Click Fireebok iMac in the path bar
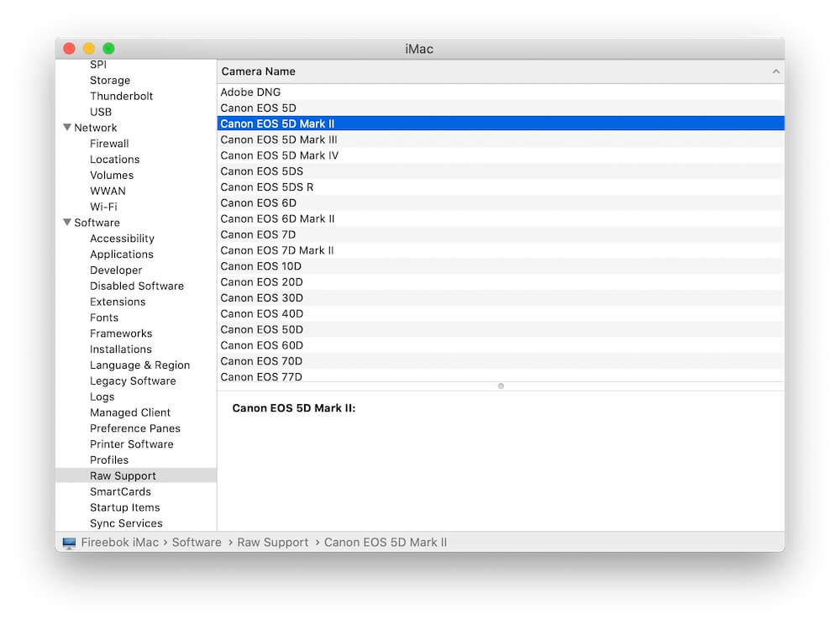The height and width of the screenshot is (625, 840). click(x=119, y=543)
